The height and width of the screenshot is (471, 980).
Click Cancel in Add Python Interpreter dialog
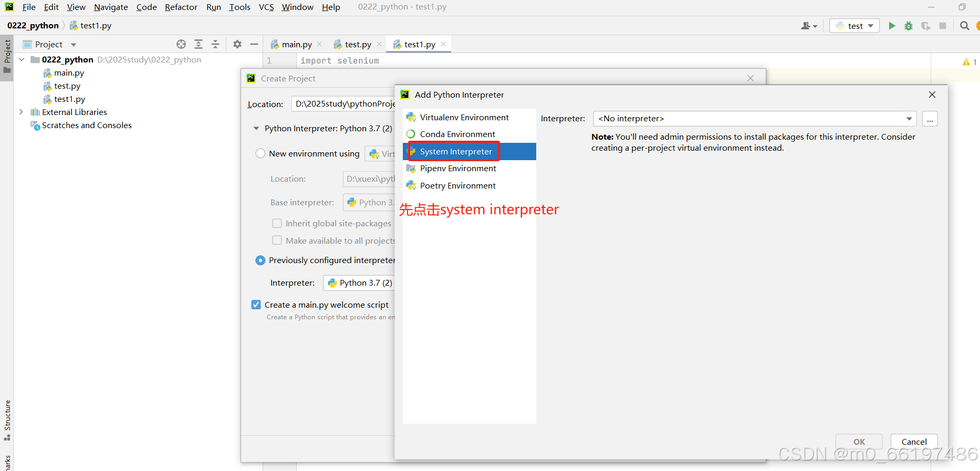pyautogui.click(x=914, y=442)
